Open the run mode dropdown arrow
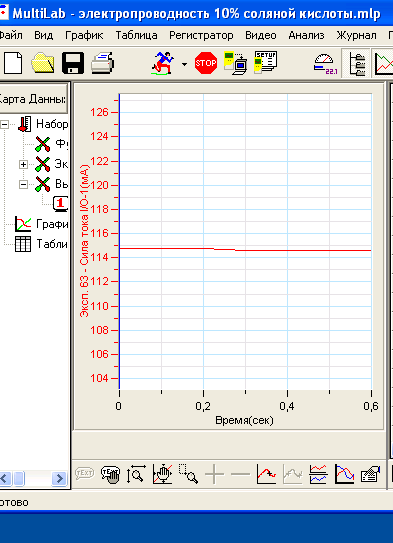The width and height of the screenshot is (393, 543). (185, 64)
